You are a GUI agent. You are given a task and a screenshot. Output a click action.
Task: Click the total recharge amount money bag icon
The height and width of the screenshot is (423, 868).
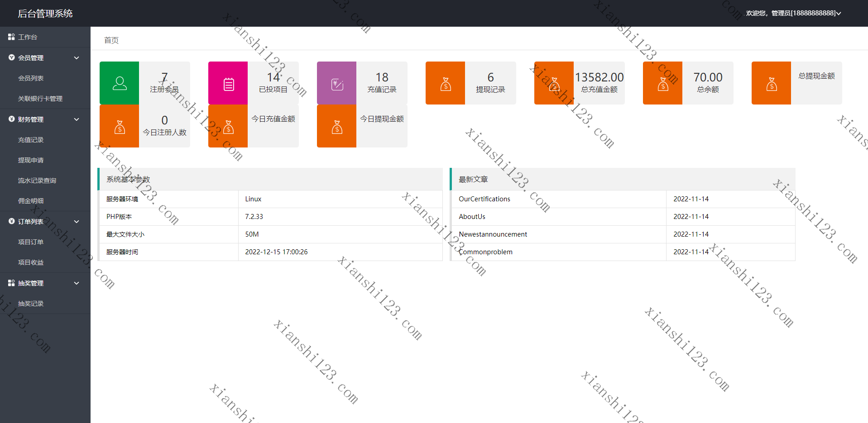pos(554,84)
